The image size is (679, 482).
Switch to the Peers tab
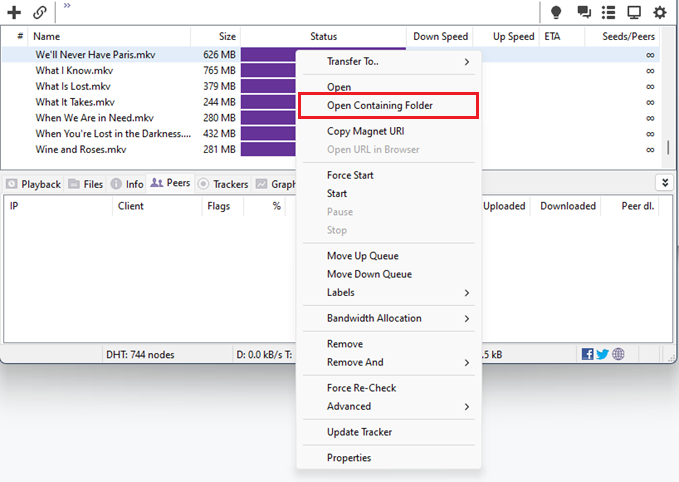(170, 183)
